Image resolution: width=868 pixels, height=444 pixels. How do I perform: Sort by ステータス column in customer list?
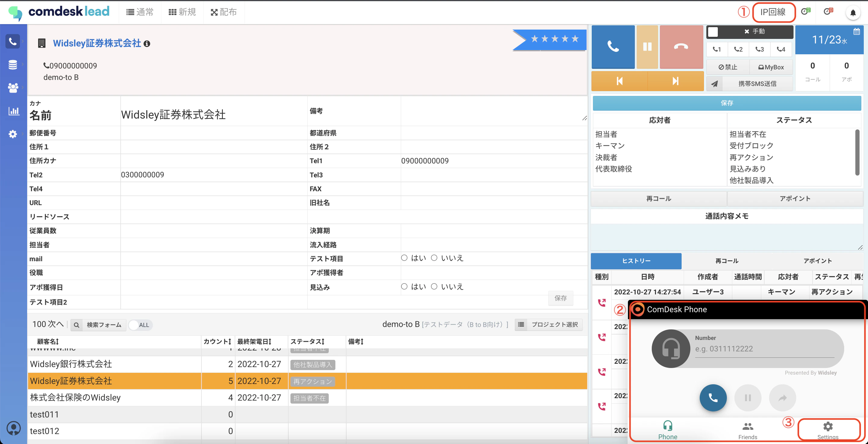(x=308, y=341)
